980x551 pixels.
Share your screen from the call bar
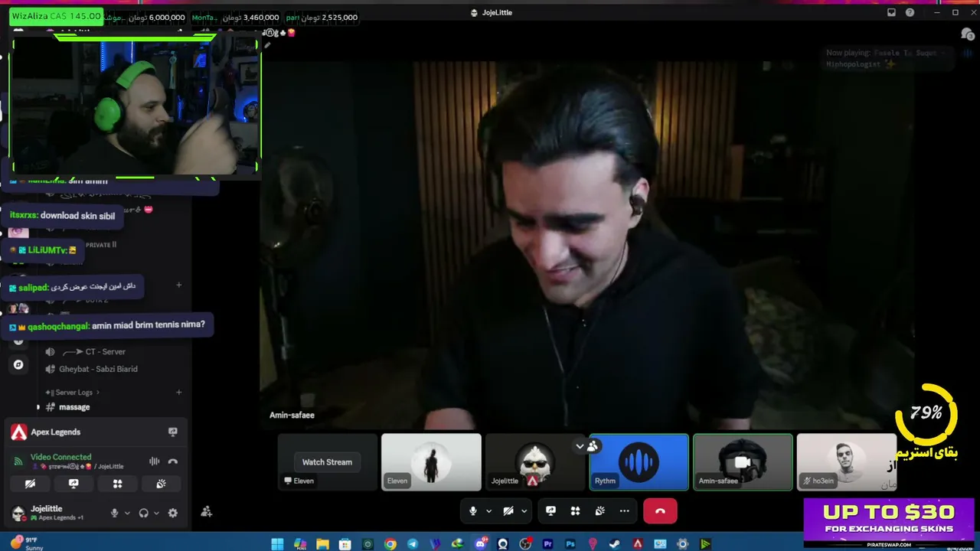coord(550,511)
